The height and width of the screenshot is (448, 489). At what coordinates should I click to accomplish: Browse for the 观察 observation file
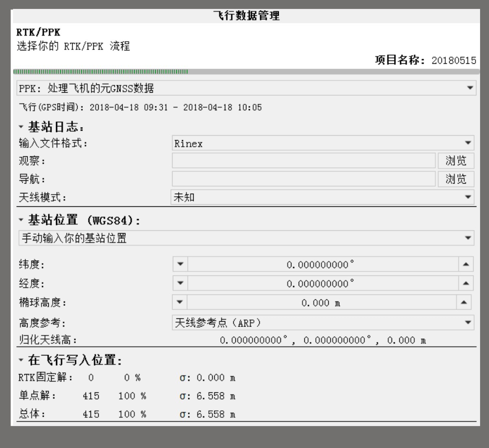click(x=456, y=161)
